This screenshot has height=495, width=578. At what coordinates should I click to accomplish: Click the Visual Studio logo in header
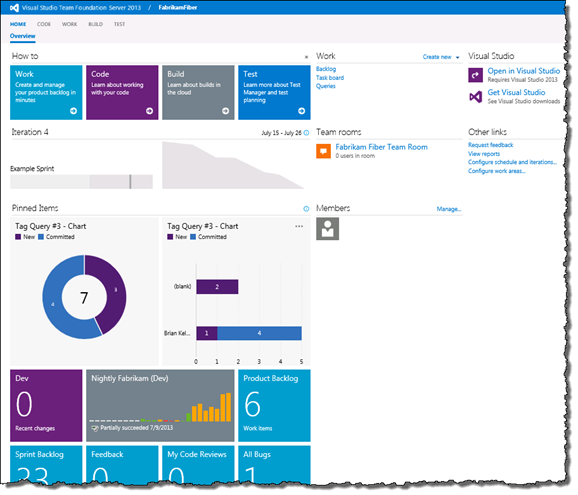click(14, 8)
